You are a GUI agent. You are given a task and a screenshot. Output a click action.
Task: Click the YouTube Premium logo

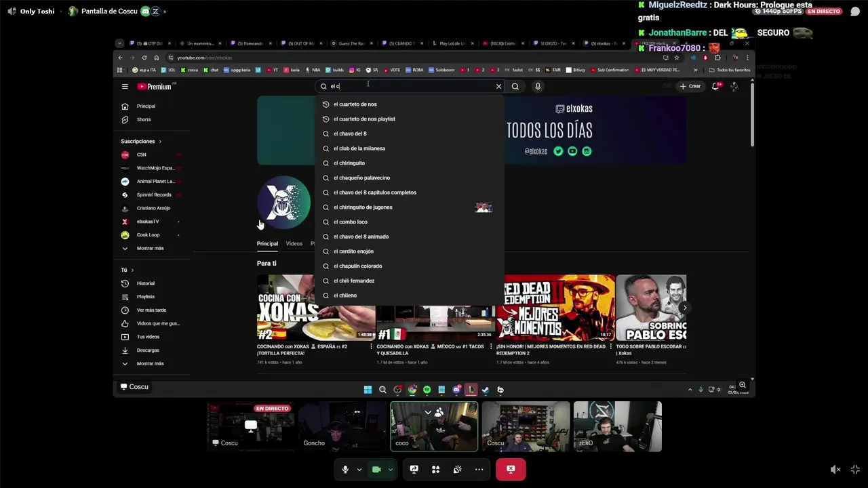154,86
